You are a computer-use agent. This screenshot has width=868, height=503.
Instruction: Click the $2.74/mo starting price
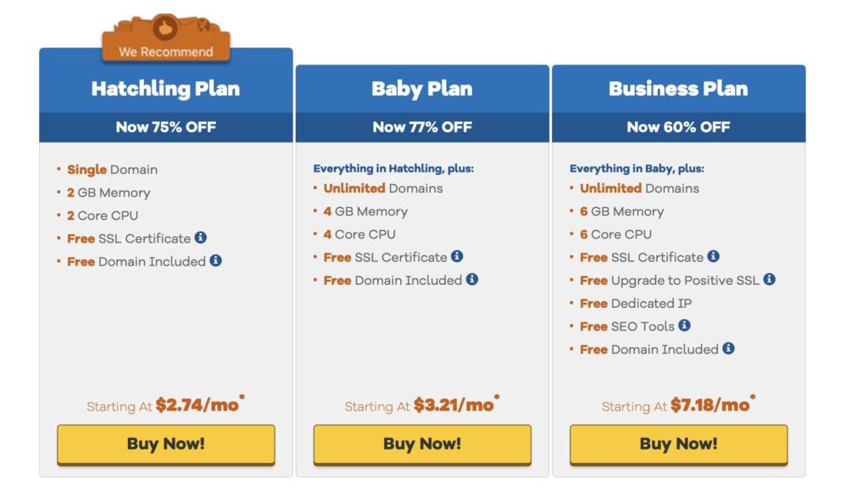tap(197, 405)
